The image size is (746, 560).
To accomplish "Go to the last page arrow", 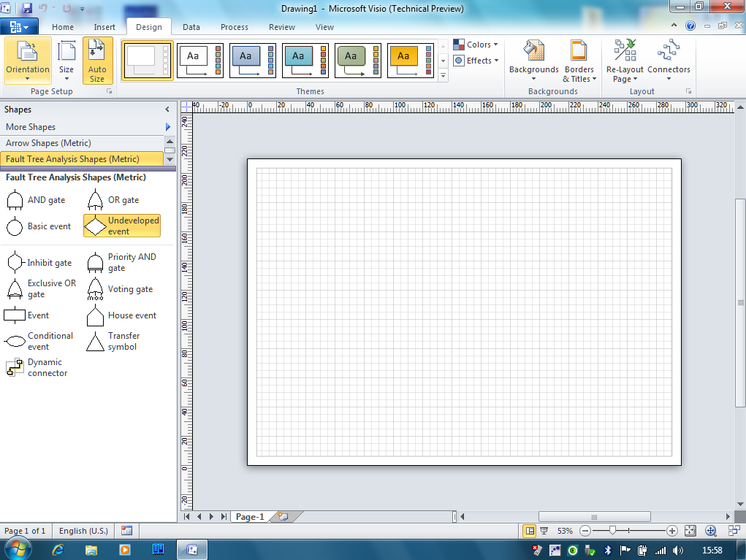I will (224, 517).
